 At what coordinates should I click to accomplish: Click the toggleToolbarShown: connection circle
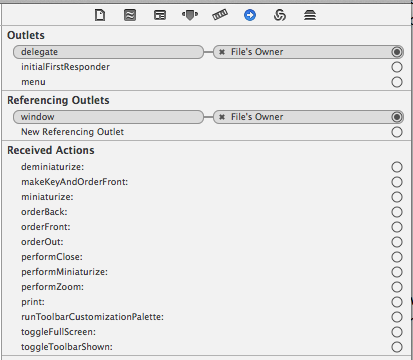coord(397,347)
